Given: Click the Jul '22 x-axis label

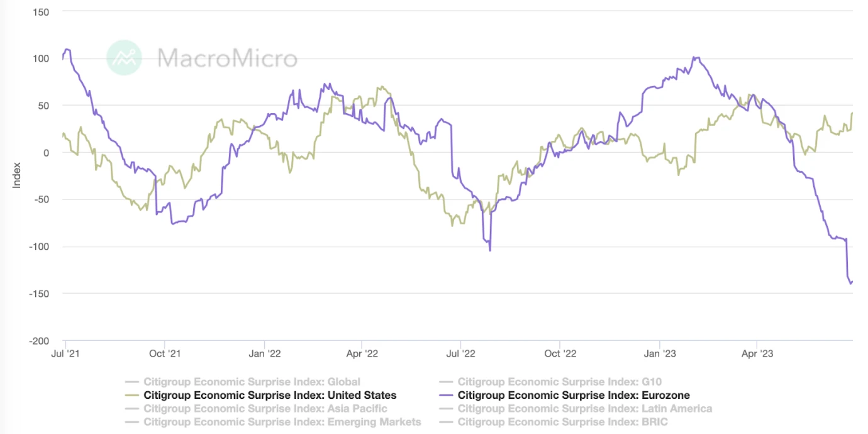Looking at the screenshot, I should coord(461,353).
